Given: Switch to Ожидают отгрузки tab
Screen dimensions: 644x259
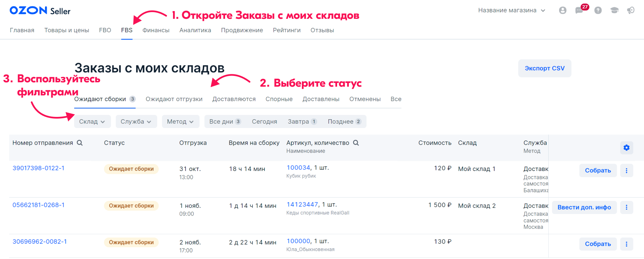Looking at the screenshot, I should 174,99.
